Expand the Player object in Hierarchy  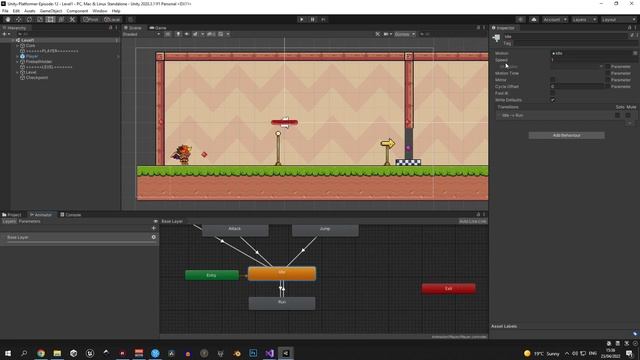pyautogui.click(x=18, y=56)
